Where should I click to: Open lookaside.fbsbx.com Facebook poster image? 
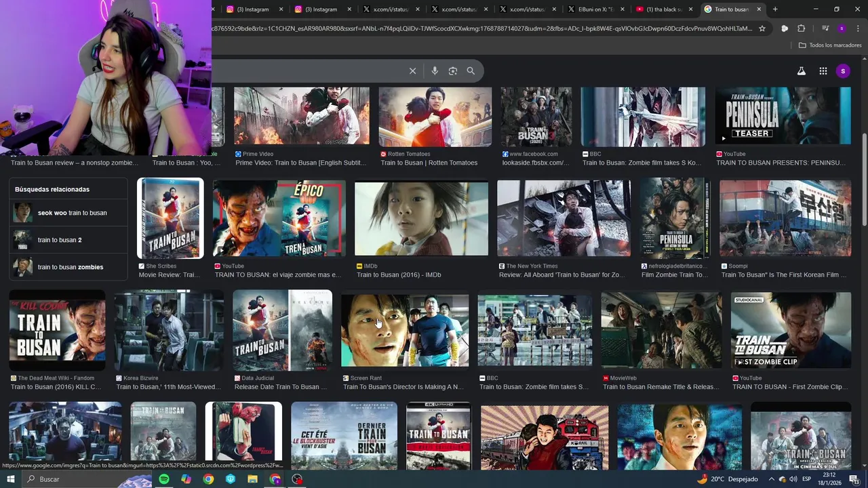click(536, 116)
